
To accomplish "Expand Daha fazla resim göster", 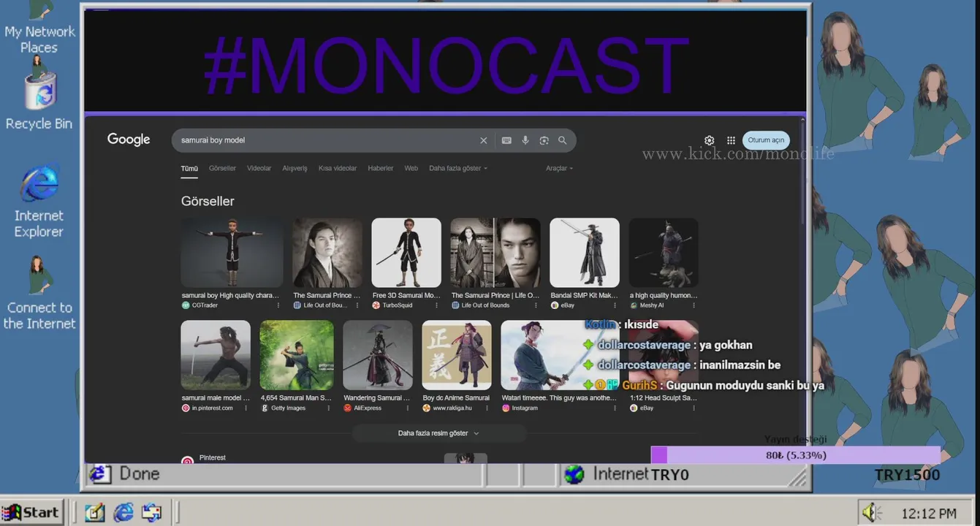I will (x=438, y=433).
